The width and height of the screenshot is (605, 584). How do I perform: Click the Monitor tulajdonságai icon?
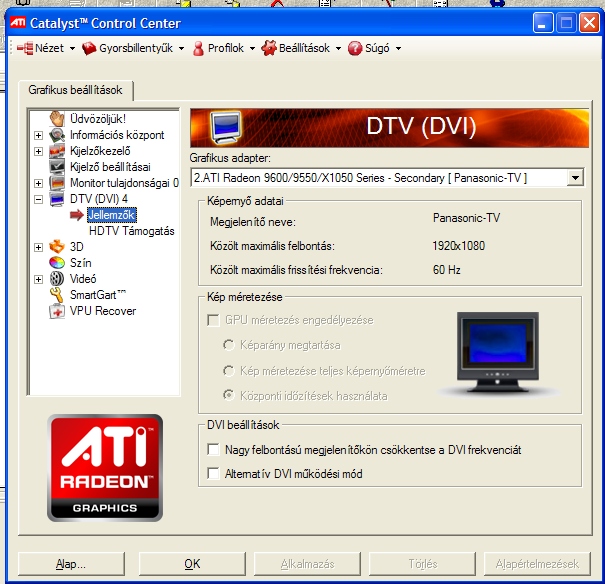point(57,183)
